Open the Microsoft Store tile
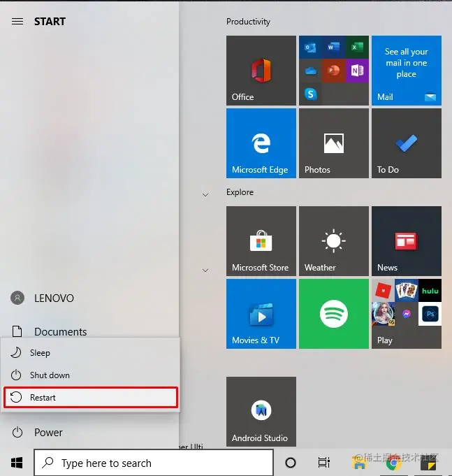This screenshot has height=476, width=452. coord(261,241)
